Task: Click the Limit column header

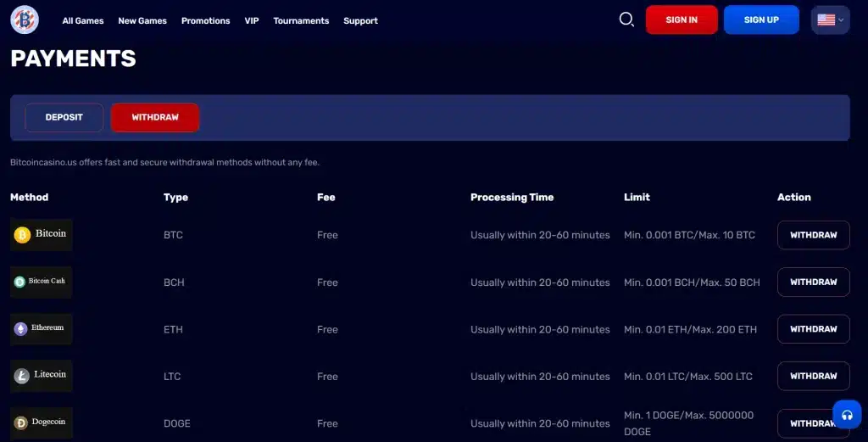Action: [637, 197]
